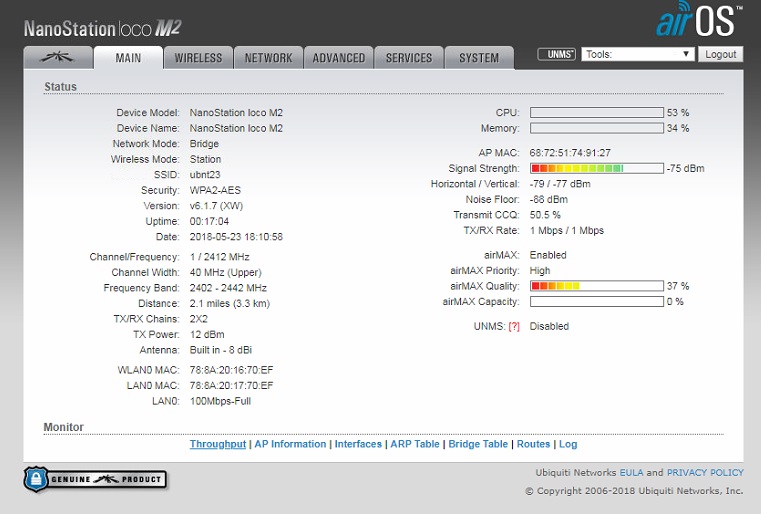This screenshot has height=514, width=761.
Task: Click the Transmit CCQ value 50.5 %
Action: pos(545,215)
